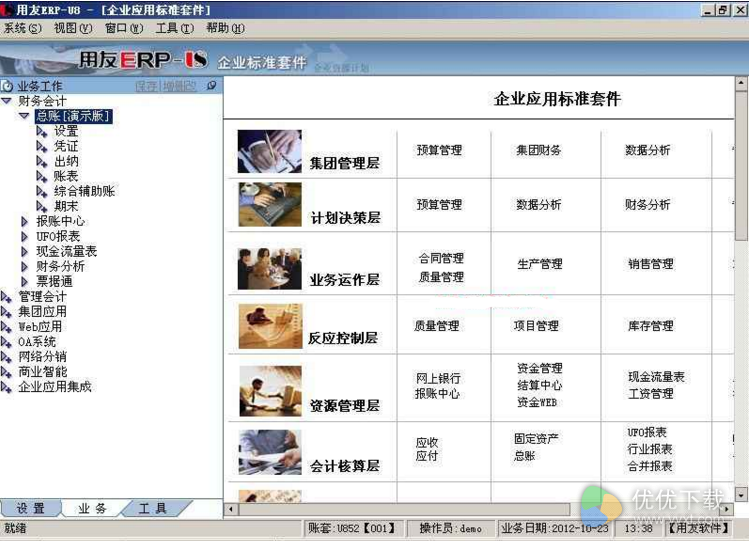Open the 帮助(H) menu

pos(226,28)
